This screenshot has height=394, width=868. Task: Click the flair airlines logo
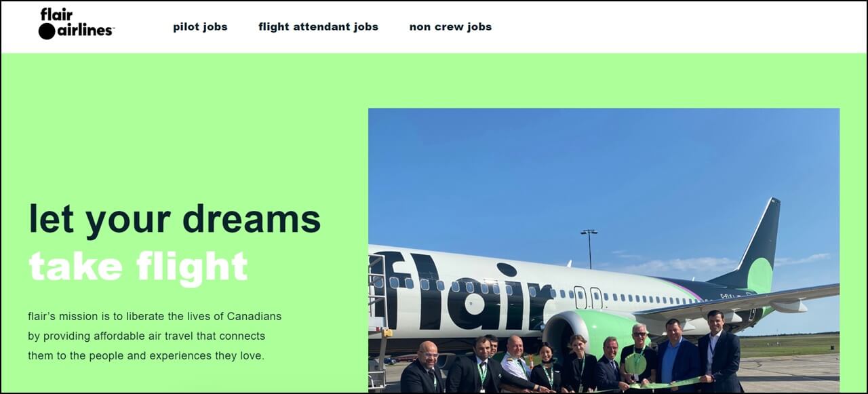(77, 24)
